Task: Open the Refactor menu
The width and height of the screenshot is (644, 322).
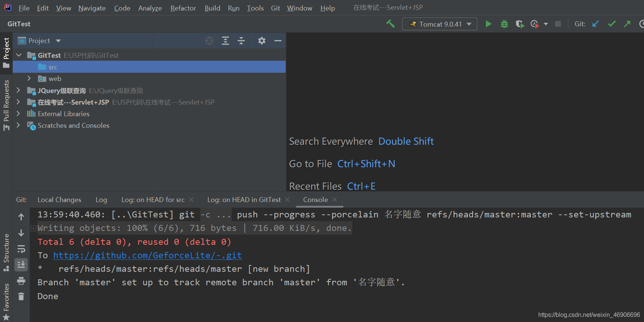Action: tap(183, 8)
